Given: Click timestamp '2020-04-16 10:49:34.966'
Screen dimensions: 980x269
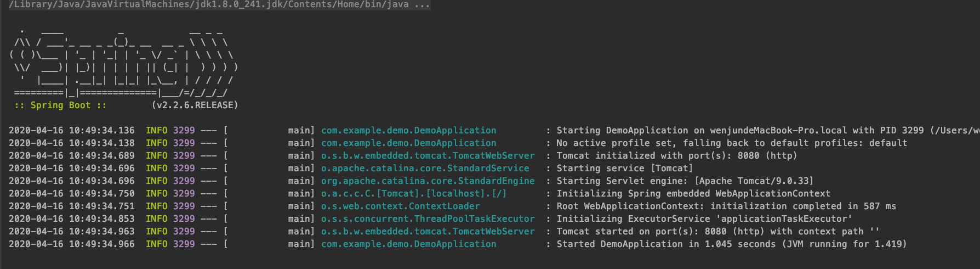Looking at the screenshot, I should pos(72,244).
